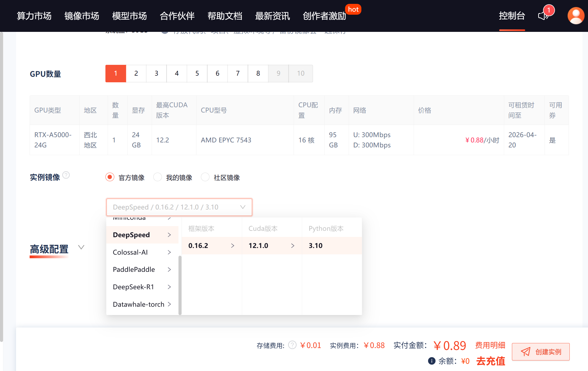Click the 去充值 recharge link

coord(490,361)
